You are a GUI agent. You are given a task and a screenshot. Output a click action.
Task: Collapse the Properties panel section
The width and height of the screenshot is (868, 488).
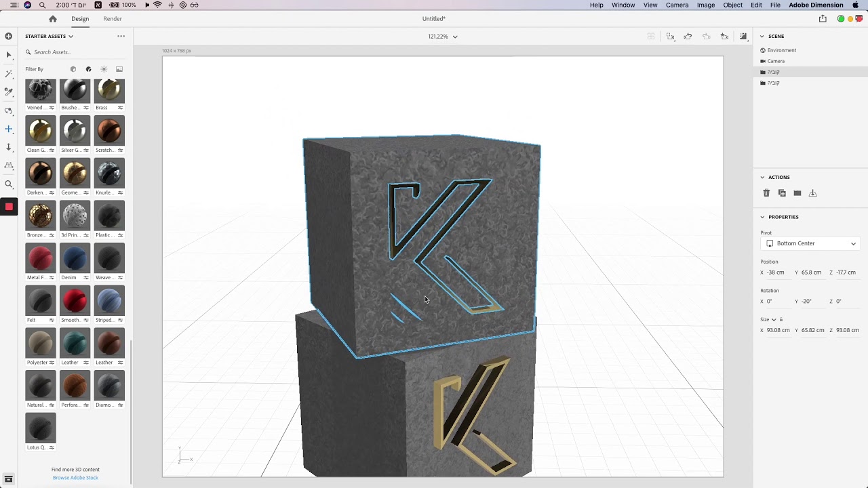click(x=762, y=217)
